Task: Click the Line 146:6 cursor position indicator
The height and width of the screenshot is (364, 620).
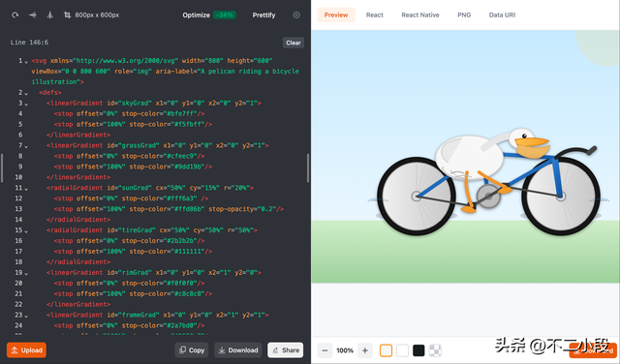Action: click(29, 43)
